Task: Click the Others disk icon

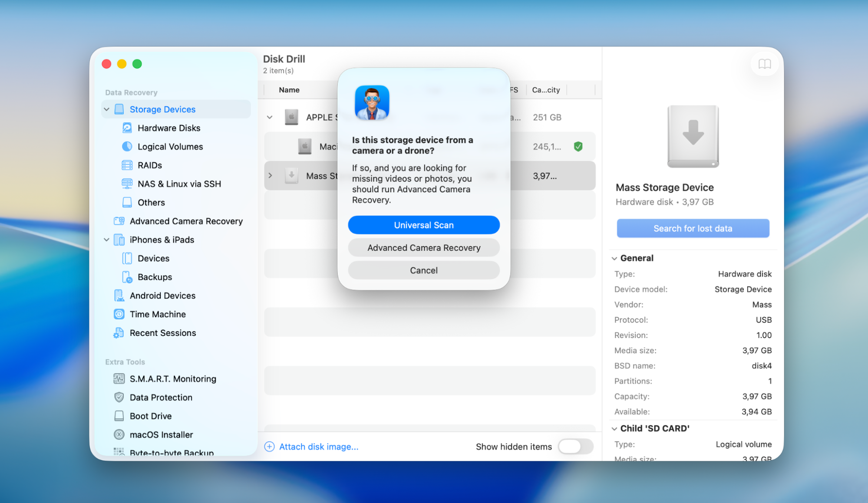Action: [x=127, y=203]
